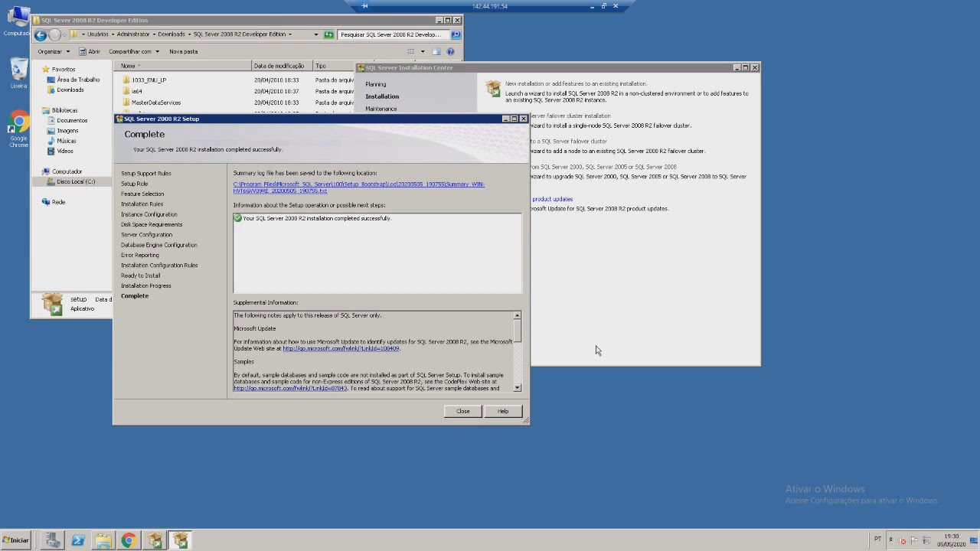Viewport: 980px width, 551px height.
Task: Focus the 'Pesquisar SQL Sever 2008' search field
Action: [x=394, y=34]
